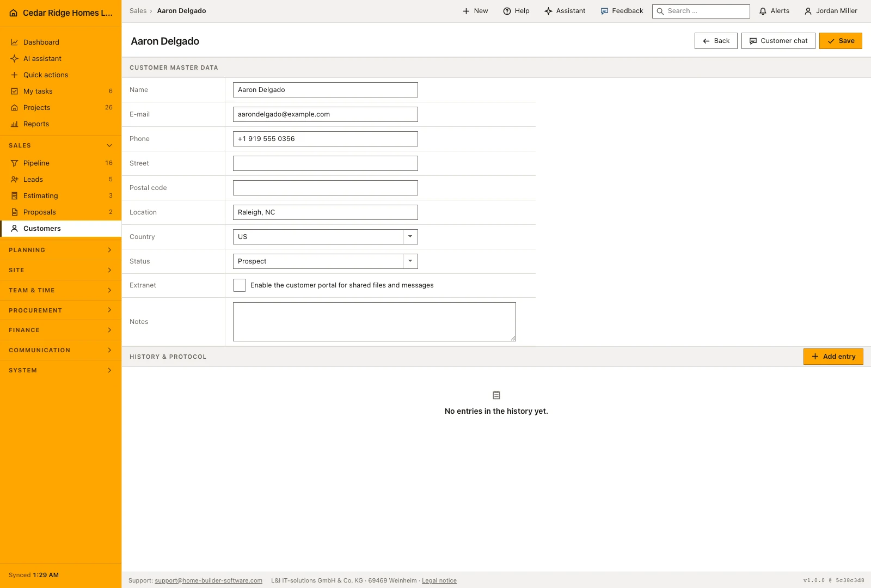Click the My tasks checkbox icon
The height and width of the screenshot is (588, 871).
tap(15, 91)
